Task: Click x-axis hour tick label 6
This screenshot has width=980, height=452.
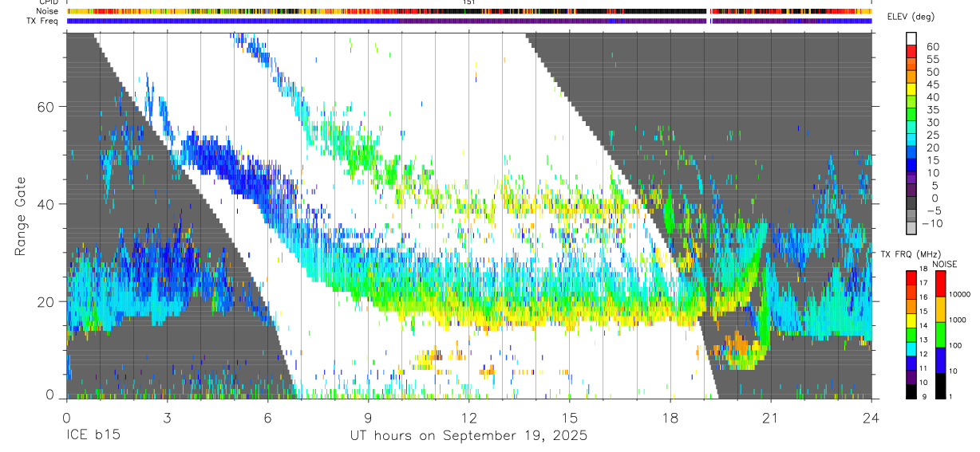Action: pyautogui.click(x=267, y=418)
